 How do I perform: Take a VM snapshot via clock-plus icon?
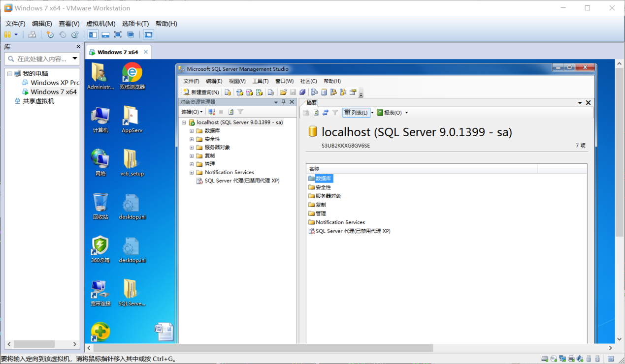tap(50, 34)
